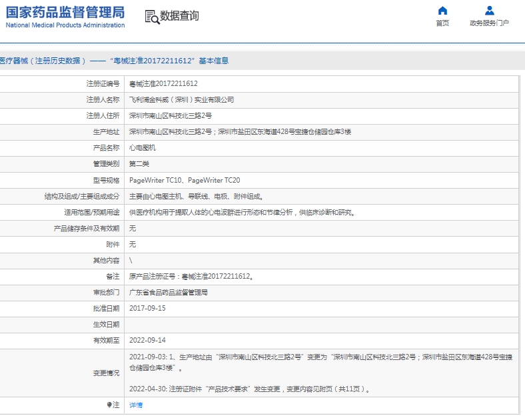
Task: Select the 2021-09-03 change record text
Action: tap(320, 363)
